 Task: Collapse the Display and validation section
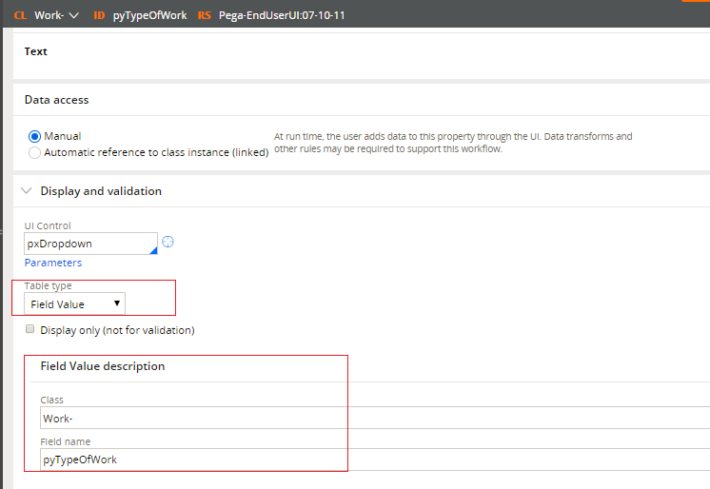coord(26,191)
